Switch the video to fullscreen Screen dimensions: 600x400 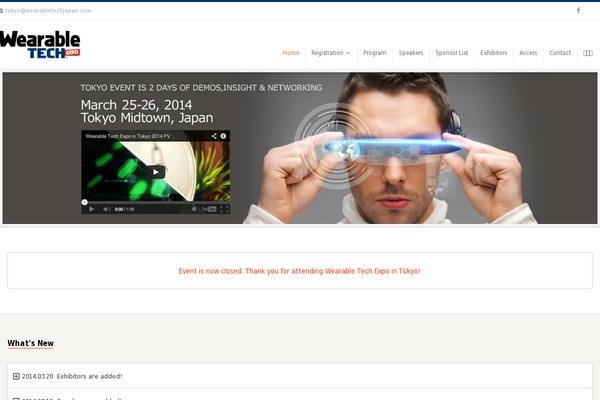[x=225, y=209]
